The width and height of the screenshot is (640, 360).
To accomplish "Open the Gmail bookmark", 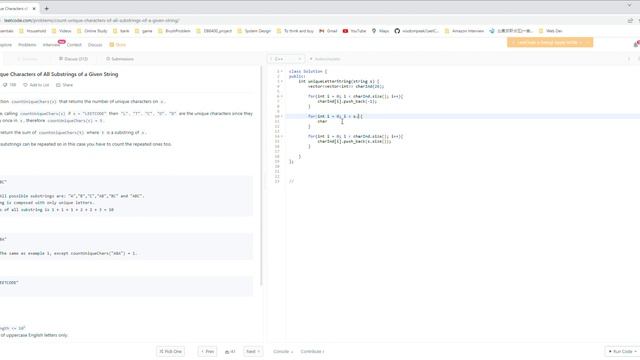I will (328, 31).
